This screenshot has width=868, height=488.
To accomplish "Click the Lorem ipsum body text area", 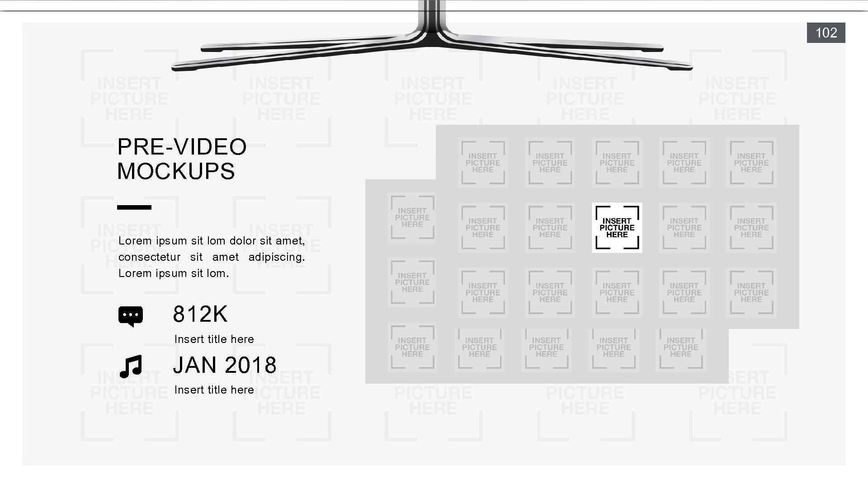I will [x=212, y=256].
